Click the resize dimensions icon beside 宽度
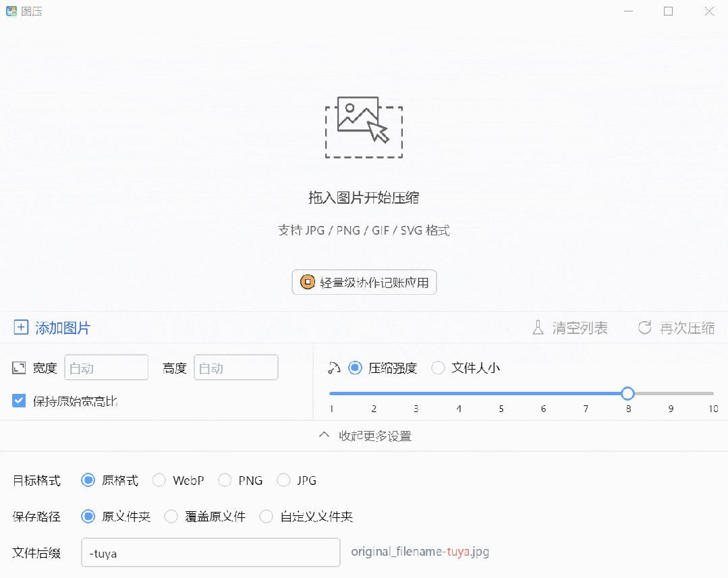728x578 pixels. (x=19, y=368)
